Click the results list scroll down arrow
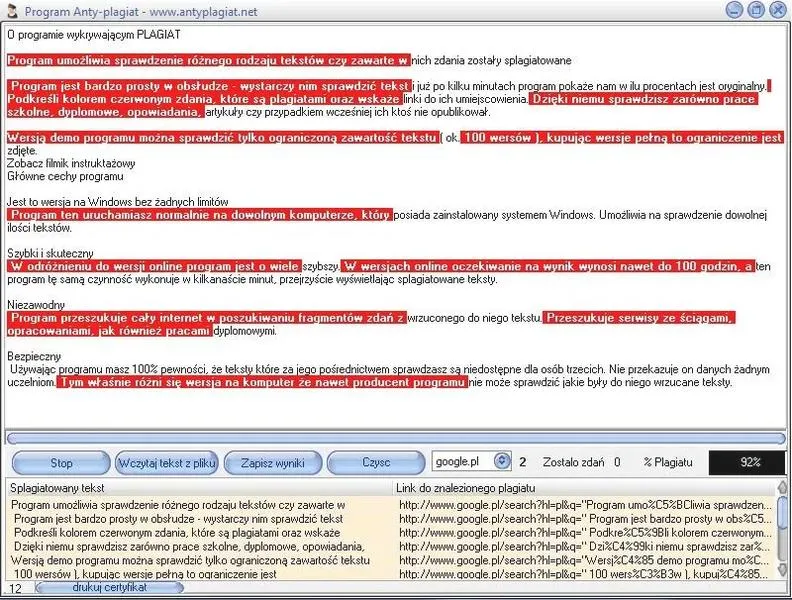Screen dimensions: 792x600 tap(782, 569)
